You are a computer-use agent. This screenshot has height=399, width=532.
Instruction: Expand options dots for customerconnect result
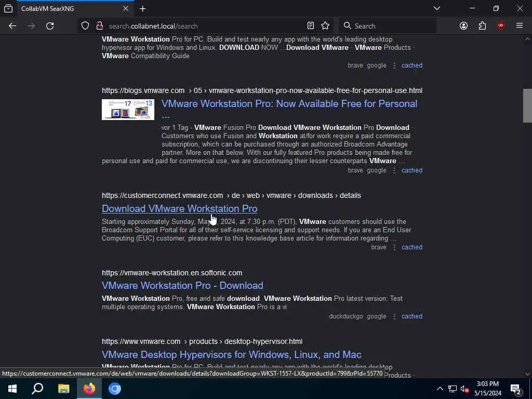point(394,247)
